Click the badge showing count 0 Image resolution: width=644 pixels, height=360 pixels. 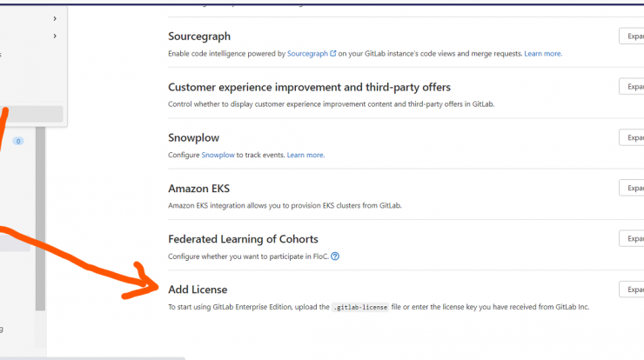(18, 141)
